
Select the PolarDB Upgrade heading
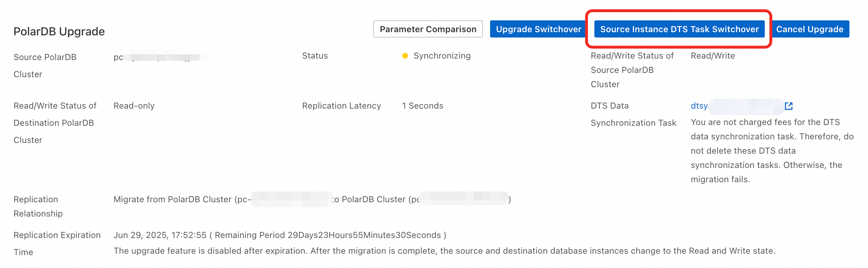(x=59, y=31)
